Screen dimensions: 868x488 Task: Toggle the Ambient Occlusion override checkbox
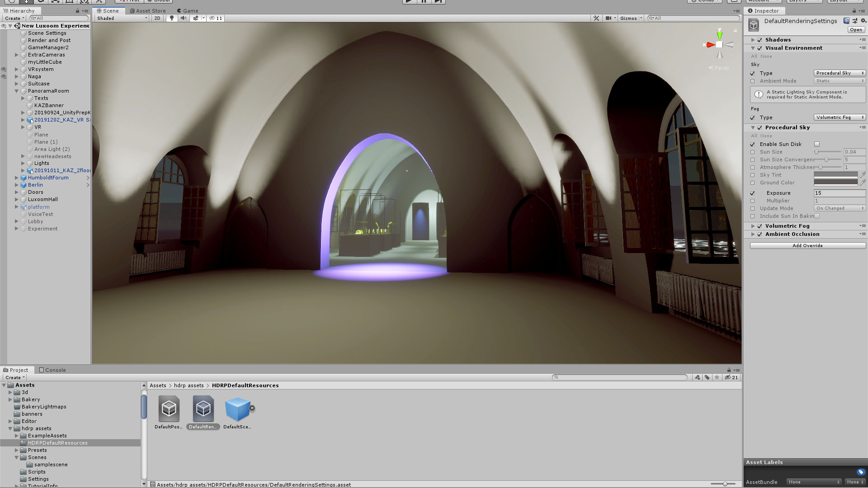(x=760, y=234)
